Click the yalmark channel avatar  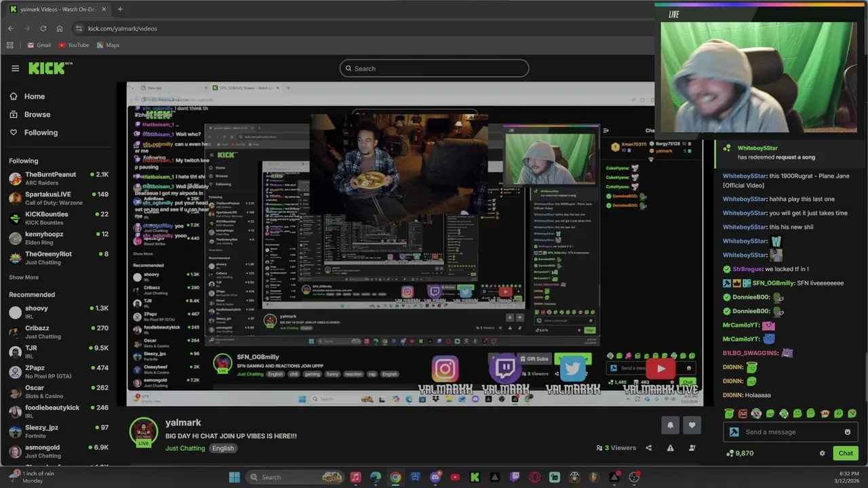click(144, 432)
